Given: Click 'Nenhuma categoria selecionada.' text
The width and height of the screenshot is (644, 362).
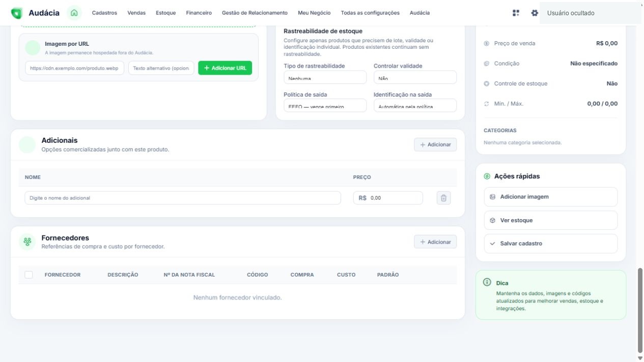Looking at the screenshot, I should [523, 142].
